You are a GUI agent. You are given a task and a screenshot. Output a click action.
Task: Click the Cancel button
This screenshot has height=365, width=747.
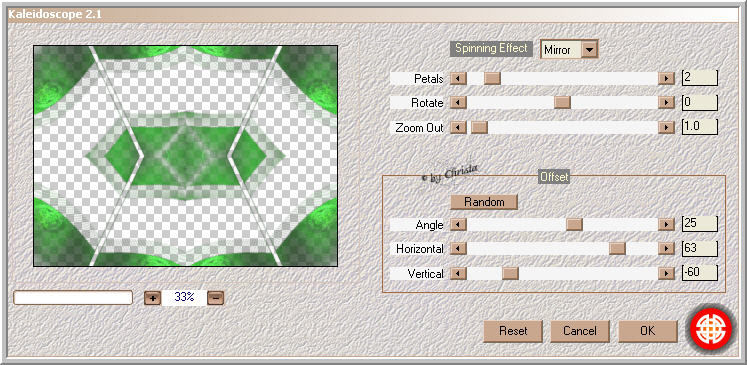coord(580,331)
